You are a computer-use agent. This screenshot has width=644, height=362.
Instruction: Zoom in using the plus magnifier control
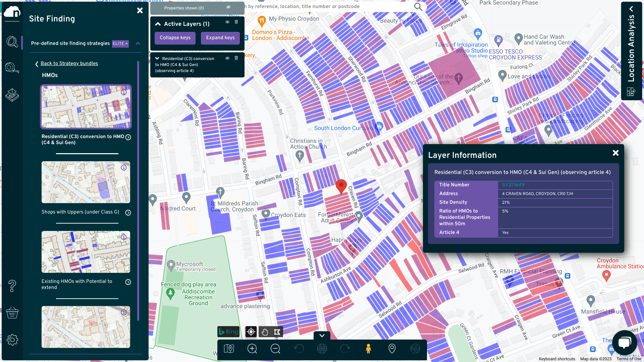coord(252,349)
